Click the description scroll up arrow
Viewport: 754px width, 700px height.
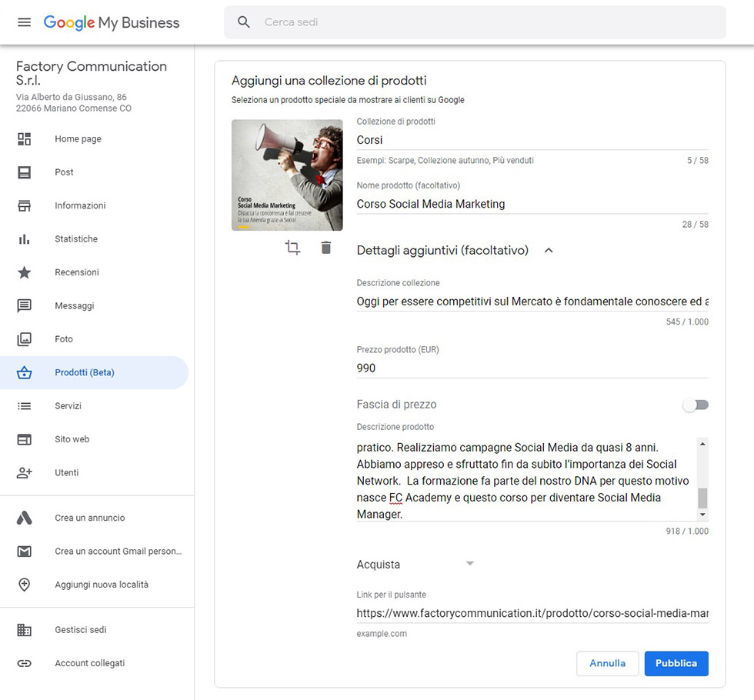tap(702, 444)
